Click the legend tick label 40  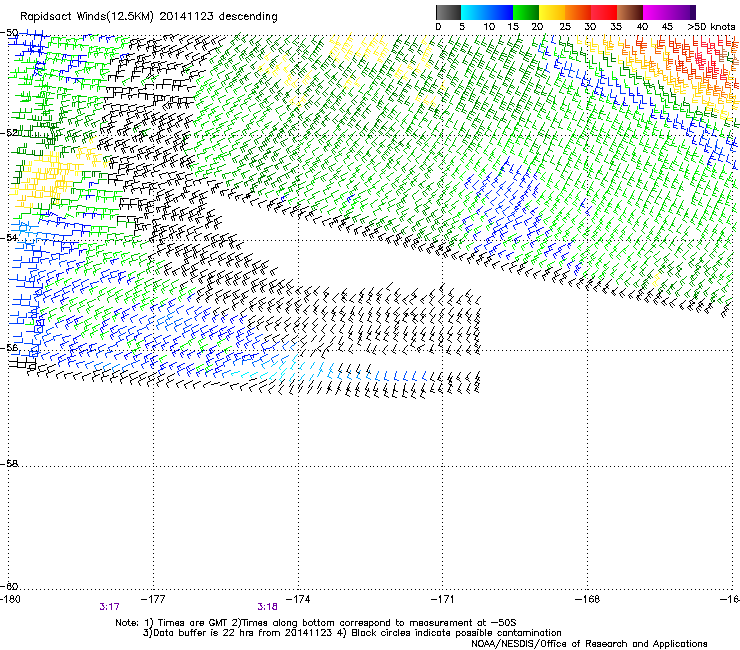coord(642,27)
